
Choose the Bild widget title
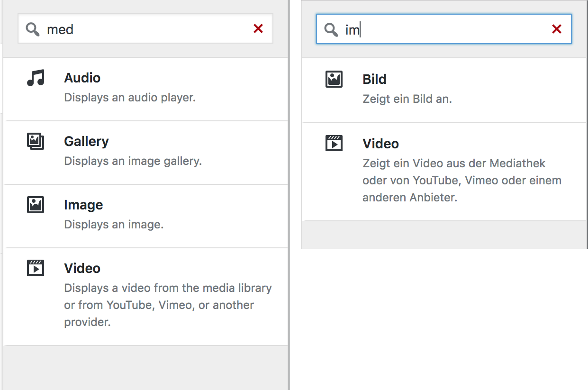pyautogui.click(x=375, y=79)
